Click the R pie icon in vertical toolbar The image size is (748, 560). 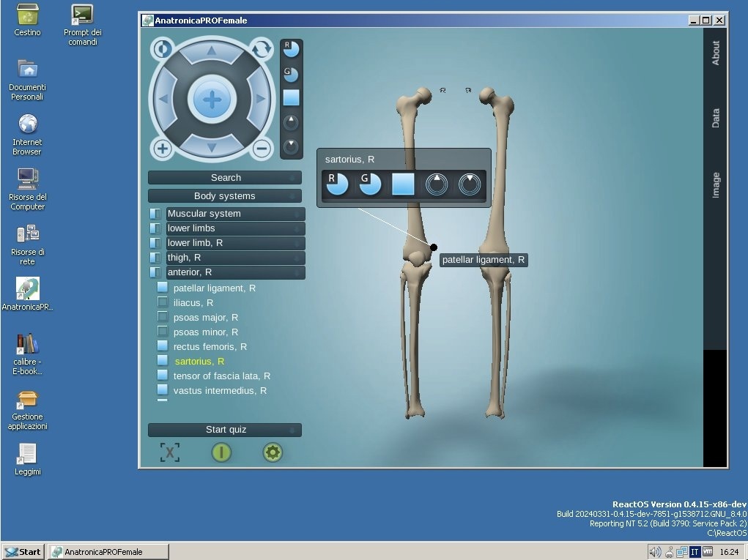tap(291, 48)
